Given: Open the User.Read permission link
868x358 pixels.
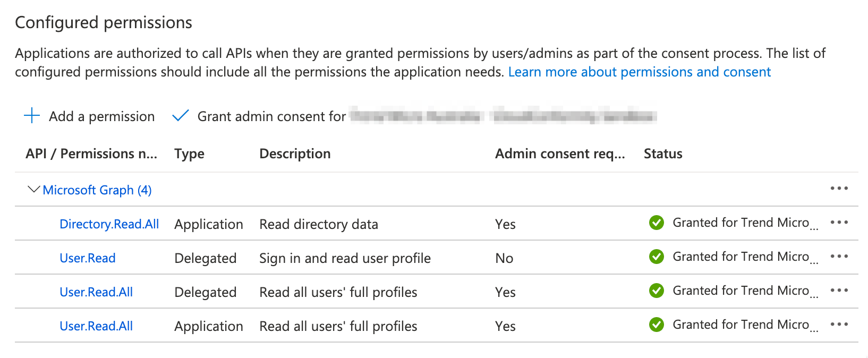Looking at the screenshot, I should tap(87, 258).
